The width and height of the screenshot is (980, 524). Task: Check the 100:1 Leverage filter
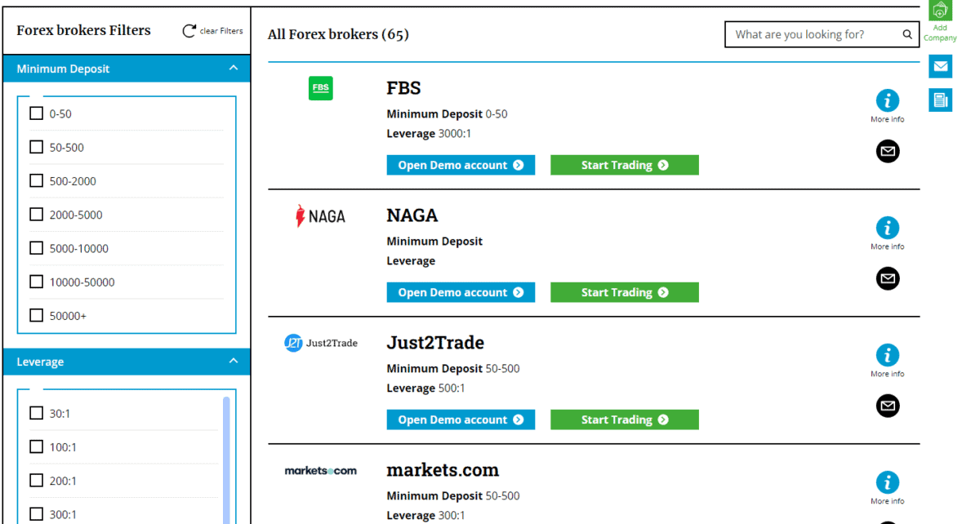36,446
